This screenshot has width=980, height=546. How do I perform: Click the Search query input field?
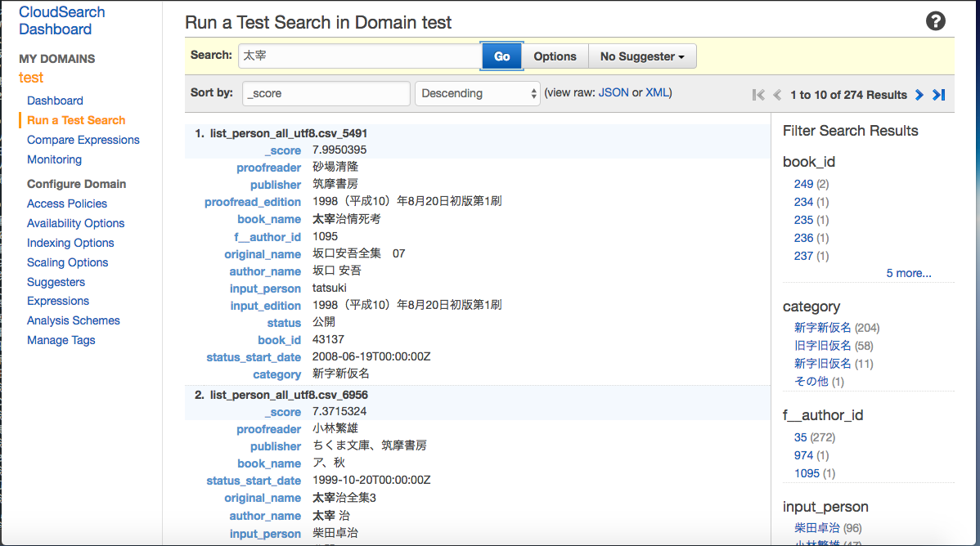359,56
